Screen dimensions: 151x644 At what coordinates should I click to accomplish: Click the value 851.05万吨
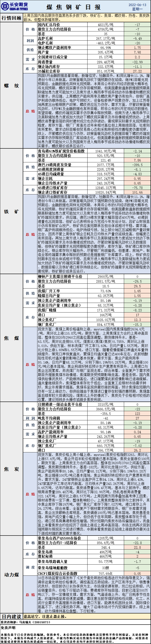pos(106,71)
